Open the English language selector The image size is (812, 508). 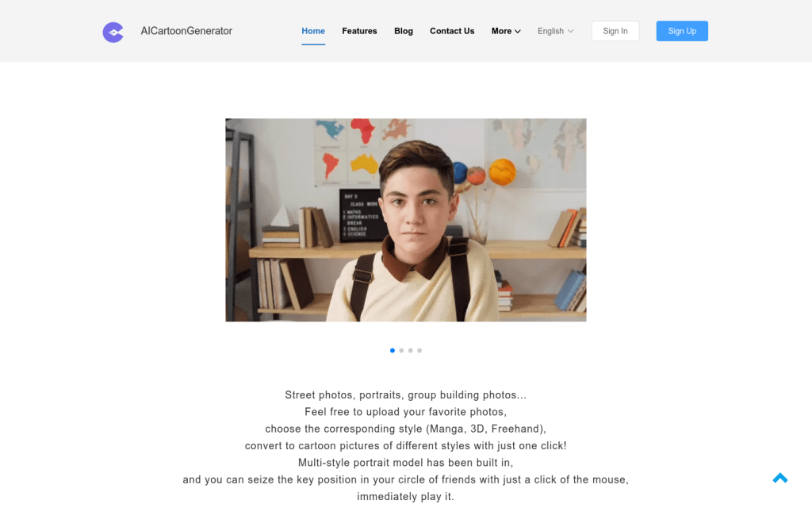[x=555, y=31]
